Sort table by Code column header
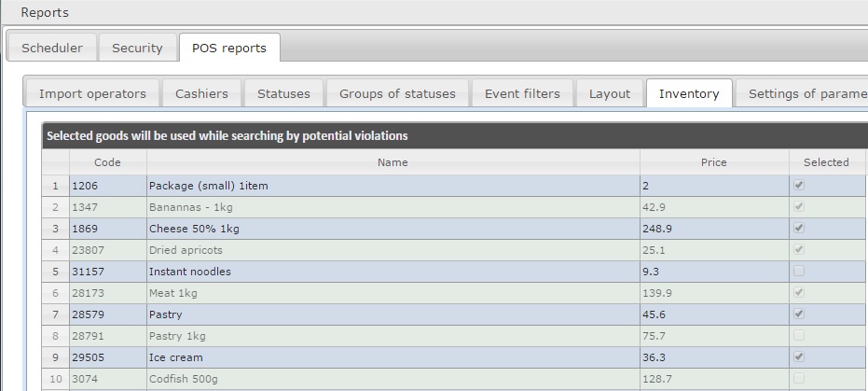 click(x=107, y=162)
